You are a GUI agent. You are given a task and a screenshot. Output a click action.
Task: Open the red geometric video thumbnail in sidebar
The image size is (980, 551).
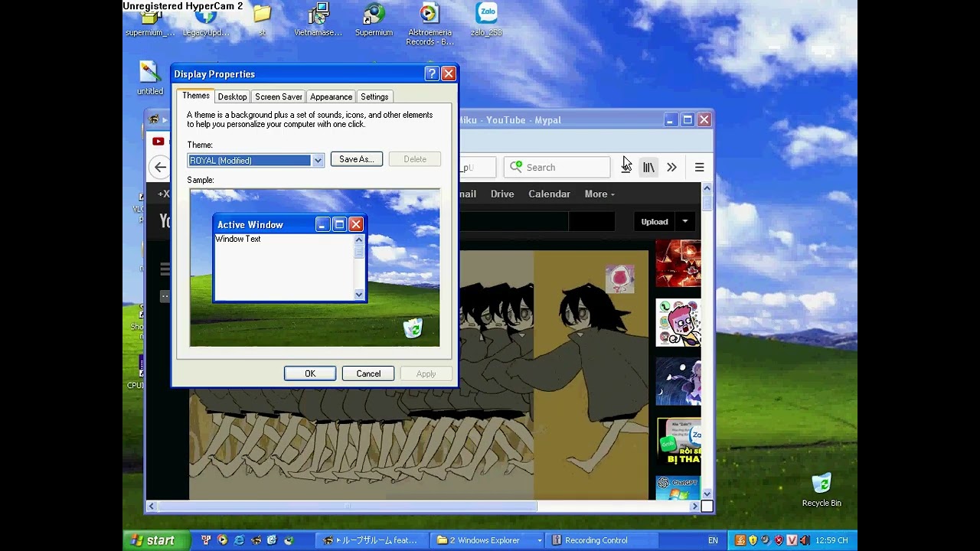(678, 263)
